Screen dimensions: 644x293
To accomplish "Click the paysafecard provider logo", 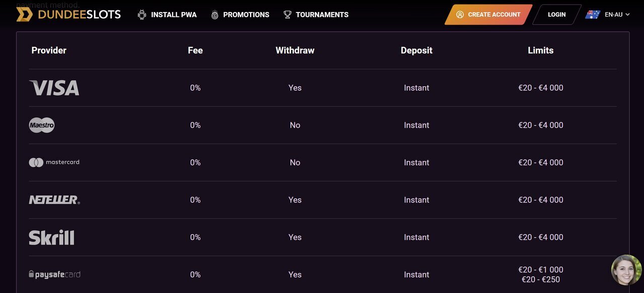I will (54, 274).
